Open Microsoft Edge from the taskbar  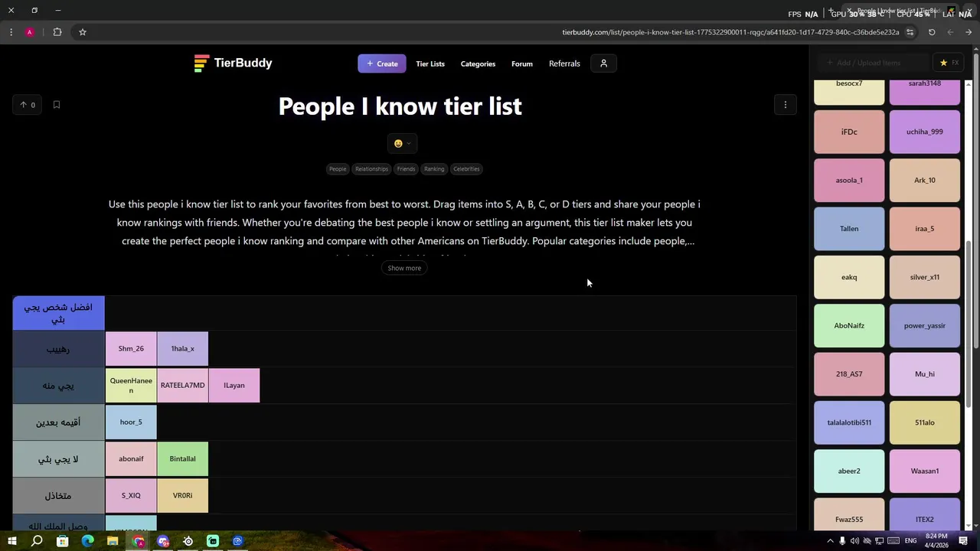[87, 541]
